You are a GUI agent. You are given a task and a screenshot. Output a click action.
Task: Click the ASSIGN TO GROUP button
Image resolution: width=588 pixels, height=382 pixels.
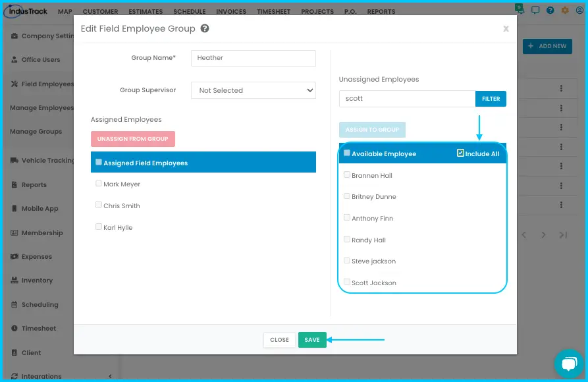(373, 130)
